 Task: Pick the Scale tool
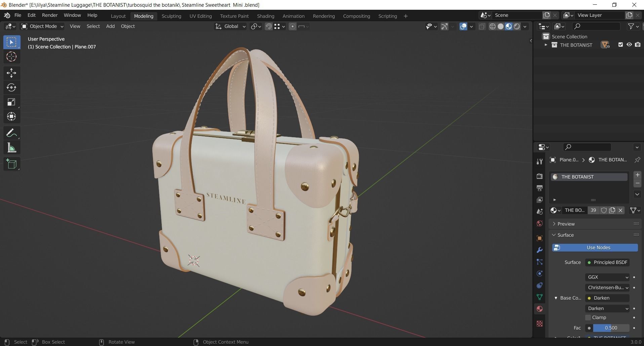[x=11, y=102]
